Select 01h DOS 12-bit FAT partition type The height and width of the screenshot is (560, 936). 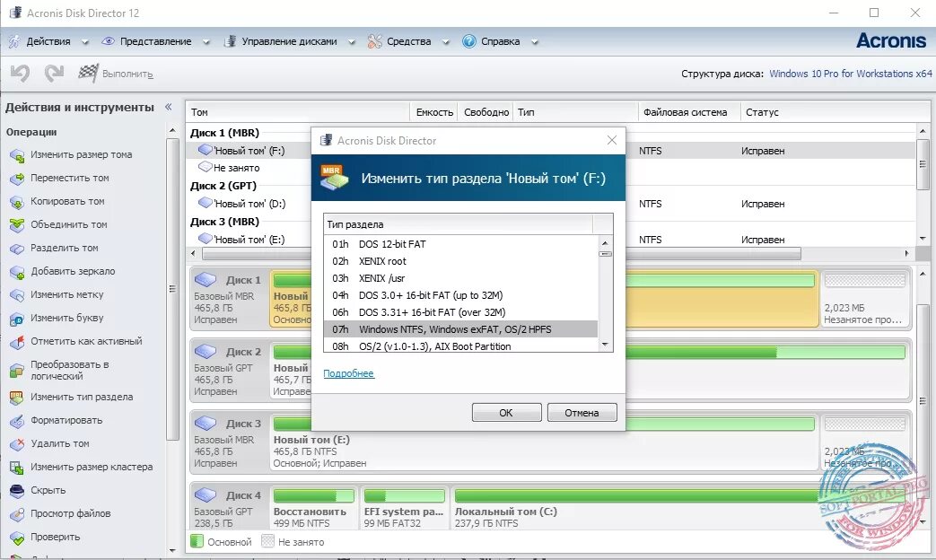click(x=460, y=244)
